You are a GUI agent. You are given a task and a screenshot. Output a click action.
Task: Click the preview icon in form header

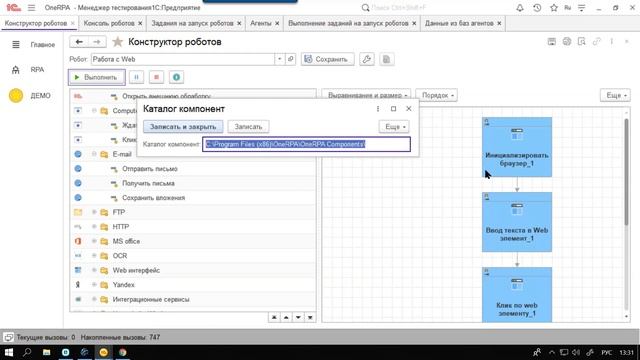582,41
